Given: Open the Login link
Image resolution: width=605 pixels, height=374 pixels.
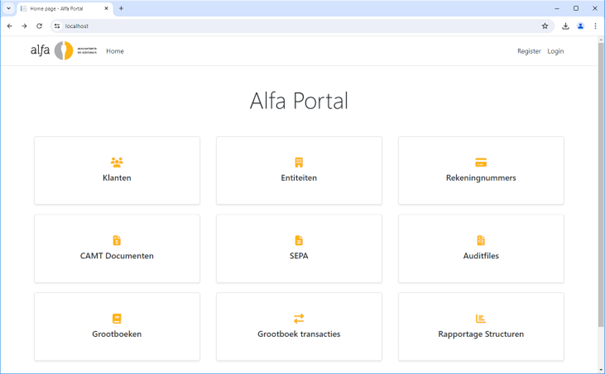Looking at the screenshot, I should (x=556, y=51).
